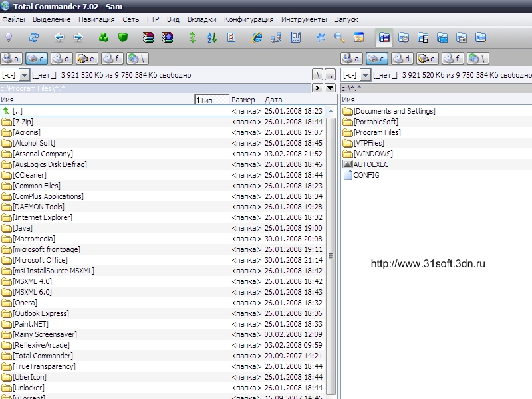Click the three green cubes toolbar icon
This screenshot has width=532, height=399.
(x=104, y=37)
